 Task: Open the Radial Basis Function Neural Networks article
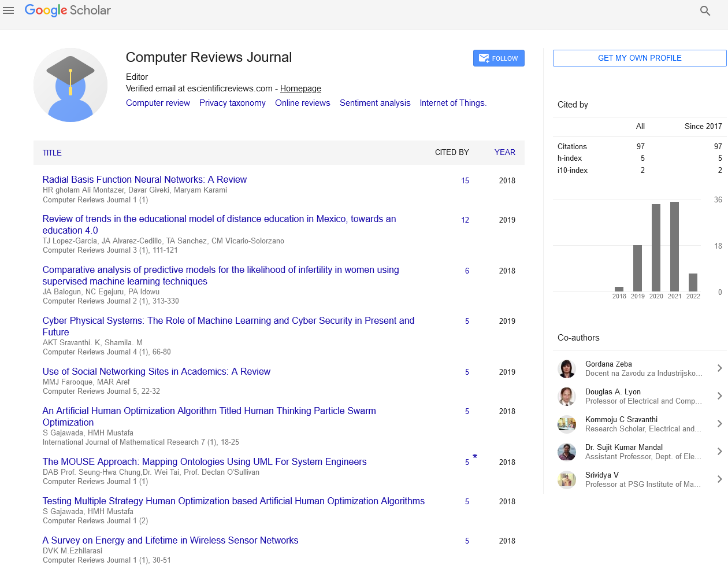pyautogui.click(x=144, y=180)
